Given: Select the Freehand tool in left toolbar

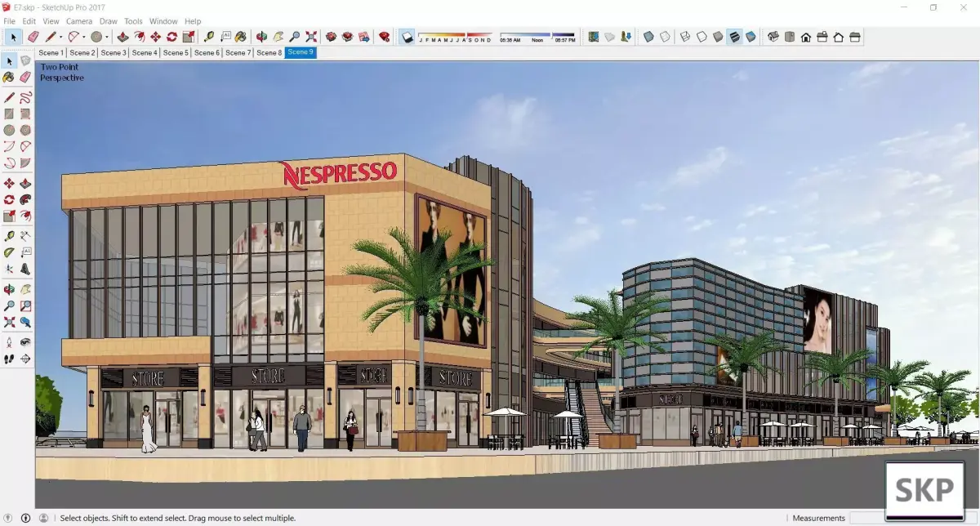Looking at the screenshot, I should click(25, 97).
